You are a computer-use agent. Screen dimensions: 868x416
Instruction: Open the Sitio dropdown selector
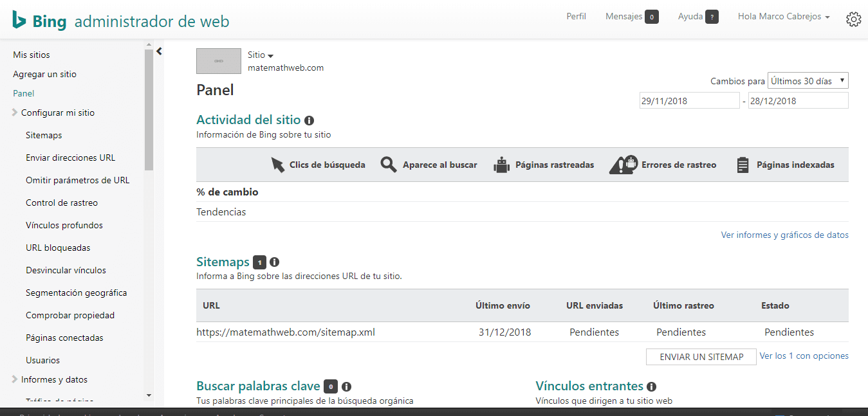(261, 55)
